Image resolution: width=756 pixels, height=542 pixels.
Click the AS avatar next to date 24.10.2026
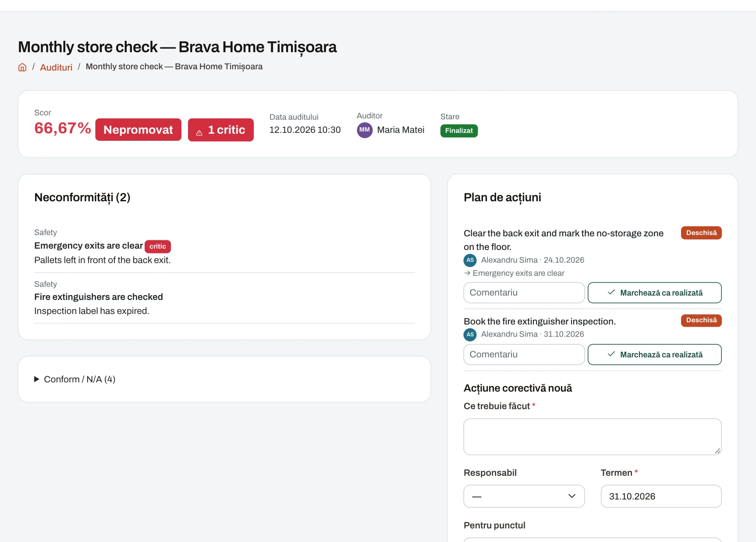point(470,260)
